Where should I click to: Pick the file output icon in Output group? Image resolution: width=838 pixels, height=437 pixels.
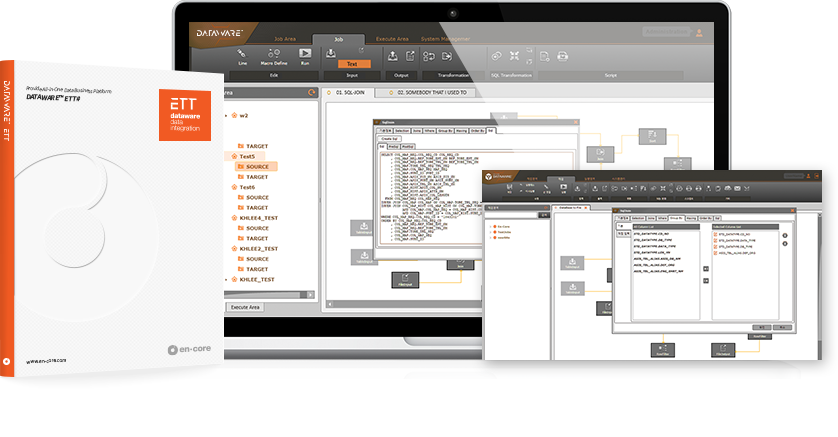[410, 56]
